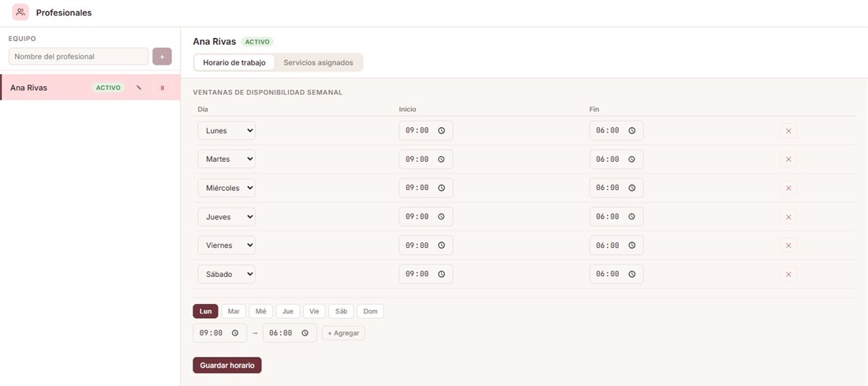Delete the Miércoles row with the X icon
This screenshot has width=868, height=386.
click(x=788, y=189)
